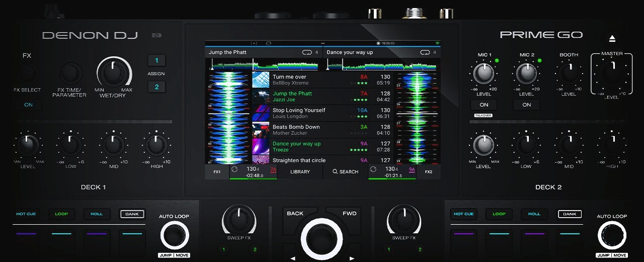
Task: Click the AUTO LOOP encoder on Deck 2
Action: [x=612, y=235]
